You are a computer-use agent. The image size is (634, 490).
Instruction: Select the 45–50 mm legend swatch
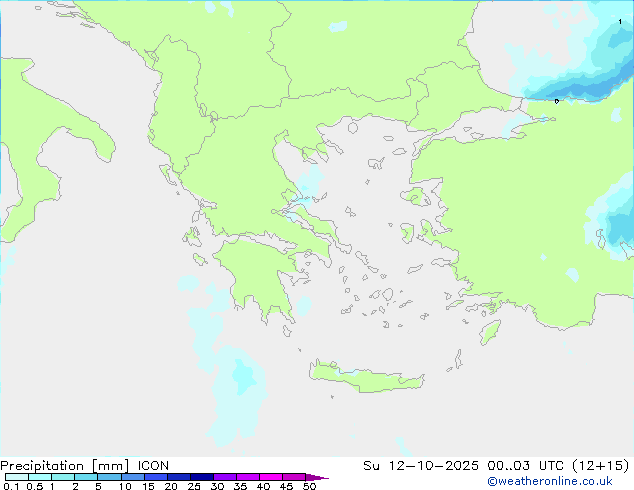pyautogui.click(x=294, y=477)
